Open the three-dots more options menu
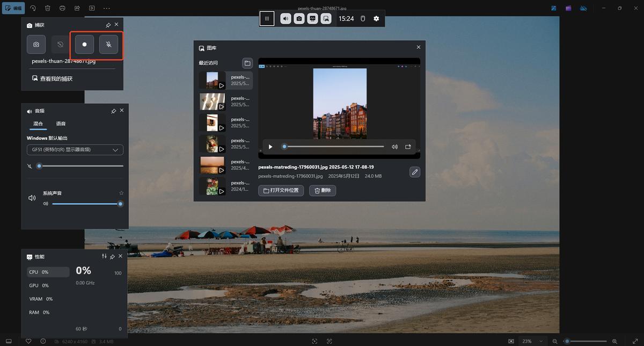 107,8
